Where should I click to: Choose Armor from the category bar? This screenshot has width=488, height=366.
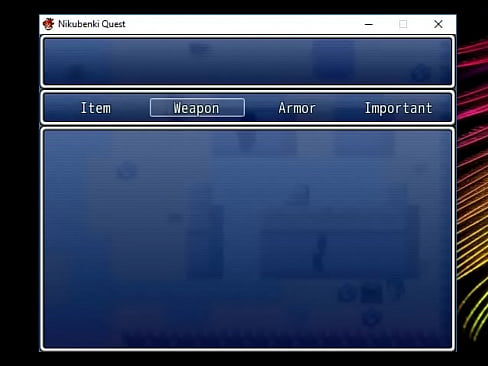coord(297,108)
